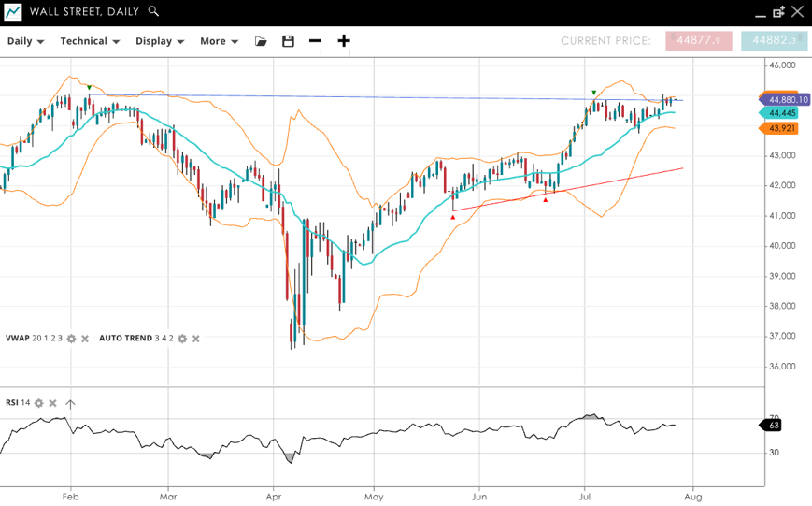Remove the Auto Trend indicator
The width and height of the screenshot is (812, 506).
pos(196,339)
